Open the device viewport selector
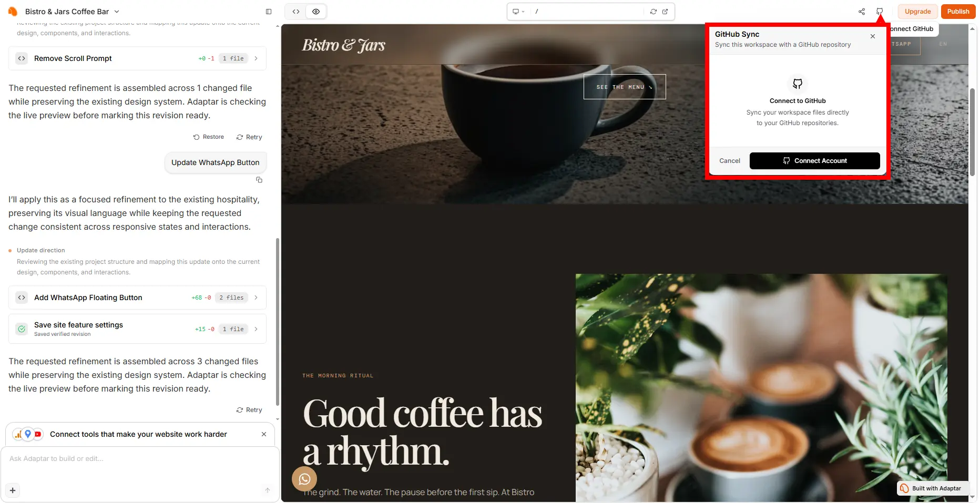This screenshot has height=503, width=980. 519,12
